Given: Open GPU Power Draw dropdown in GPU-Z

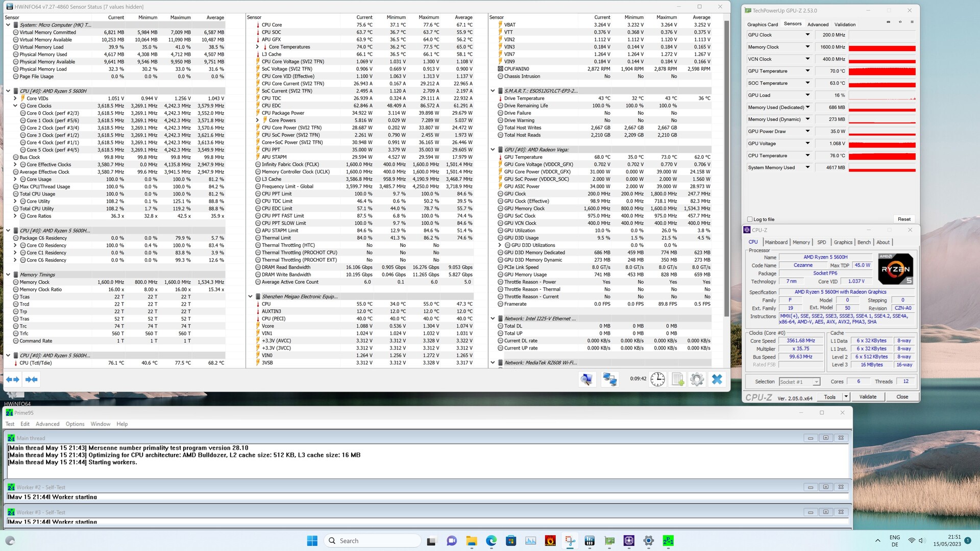Looking at the screenshot, I should point(807,132).
